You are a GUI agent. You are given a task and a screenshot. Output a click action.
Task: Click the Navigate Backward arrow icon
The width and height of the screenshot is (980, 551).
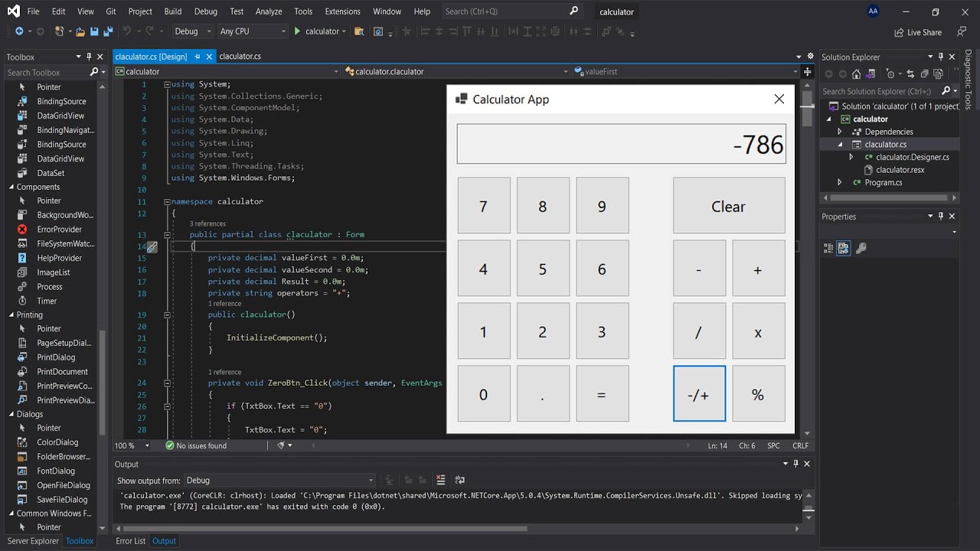click(x=19, y=31)
